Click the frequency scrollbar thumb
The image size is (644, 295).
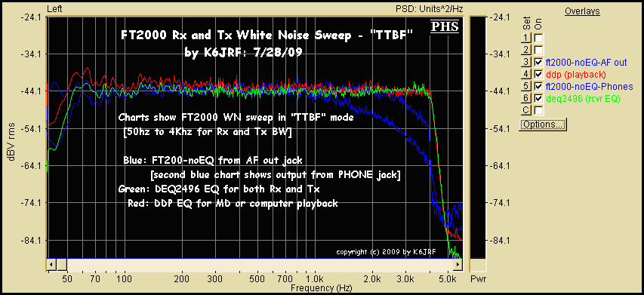[62, 265]
